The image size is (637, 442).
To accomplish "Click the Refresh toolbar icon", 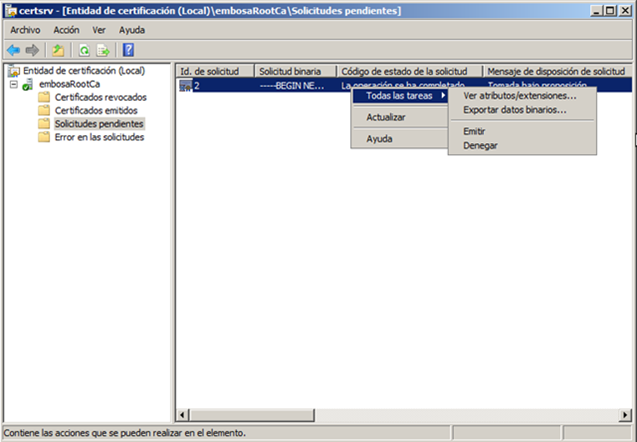I will (x=85, y=50).
